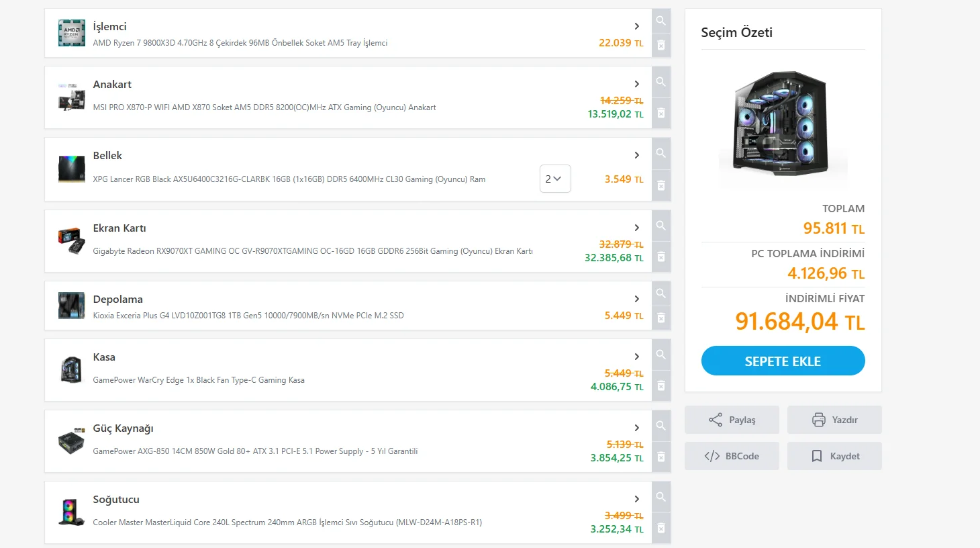Viewport: 980px width, 548px height.
Task: Search for a different İşlemci part
Action: click(x=661, y=21)
